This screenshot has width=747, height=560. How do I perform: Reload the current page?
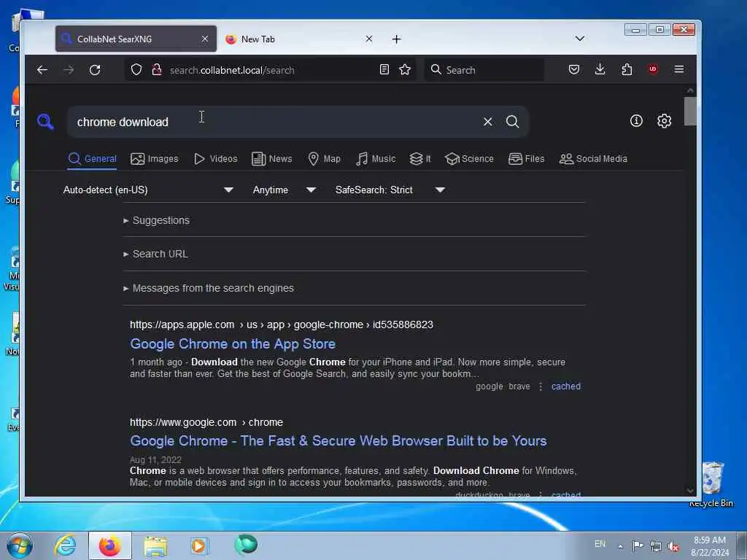(x=95, y=70)
